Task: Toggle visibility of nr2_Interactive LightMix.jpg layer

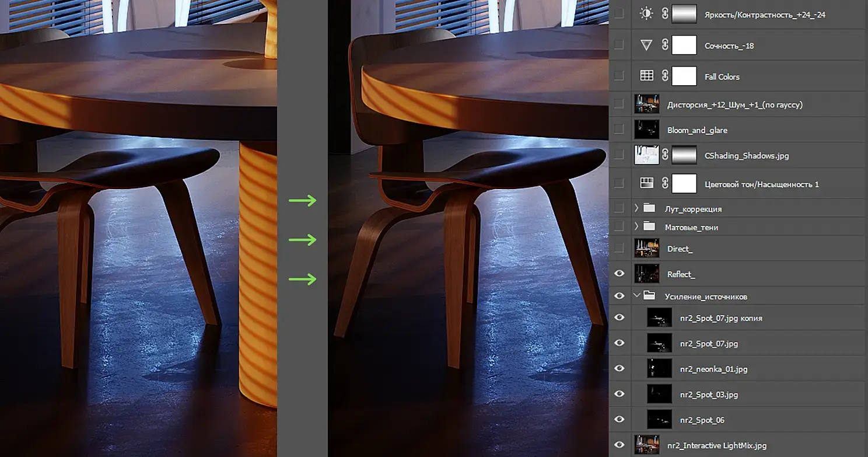Action: pos(619,445)
